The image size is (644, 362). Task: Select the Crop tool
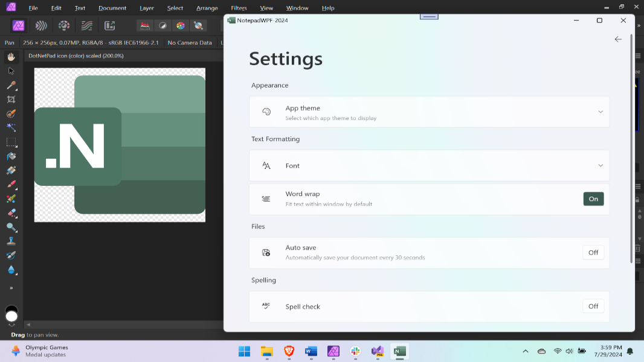10,100
